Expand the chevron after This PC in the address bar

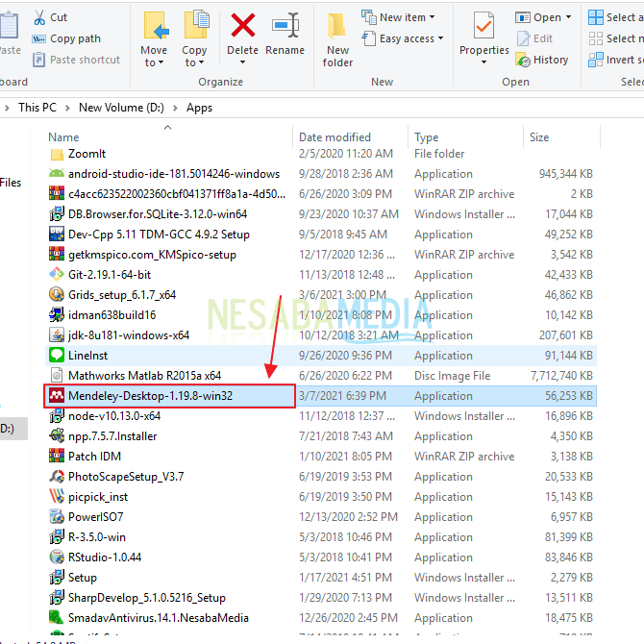pos(68,108)
